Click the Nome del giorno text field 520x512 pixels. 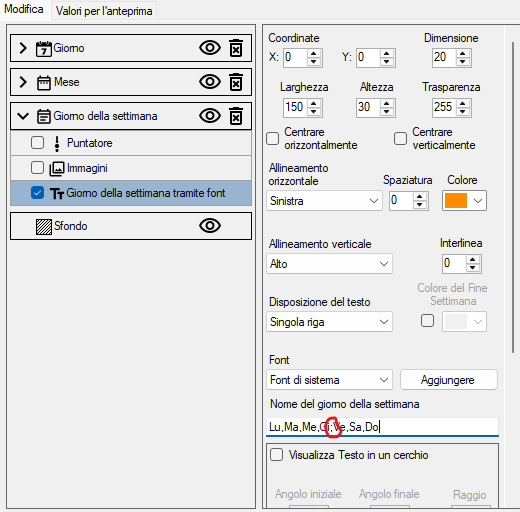point(382,426)
